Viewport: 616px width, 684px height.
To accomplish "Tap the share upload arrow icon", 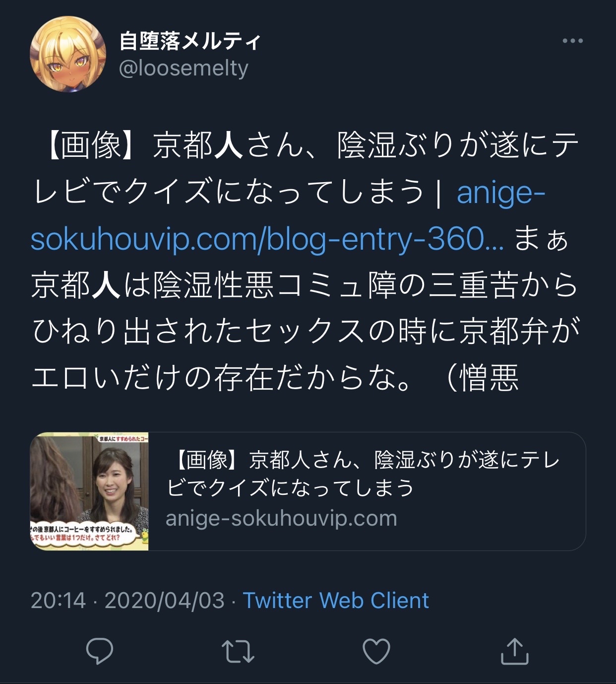I will point(515,651).
